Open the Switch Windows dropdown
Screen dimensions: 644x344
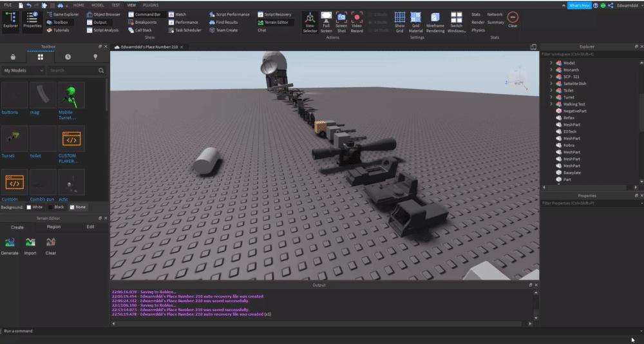457,22
